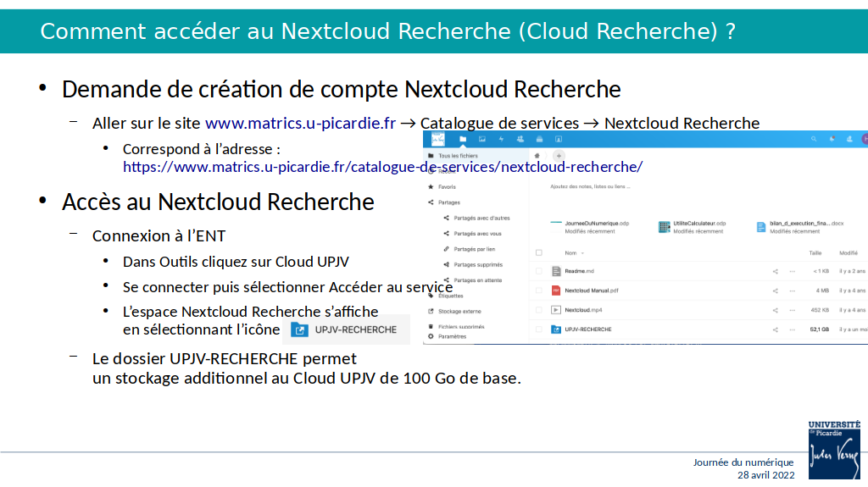Open the notifications bell icon
The width and height of the screenshot is (868, 487).
(x=832, y=139)
